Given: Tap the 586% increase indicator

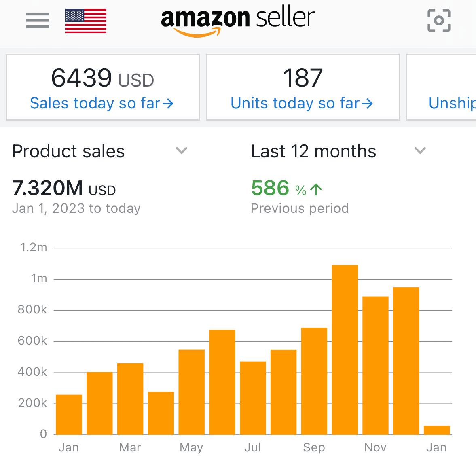Looking at the screenshot, I should (x=286, y=189).
